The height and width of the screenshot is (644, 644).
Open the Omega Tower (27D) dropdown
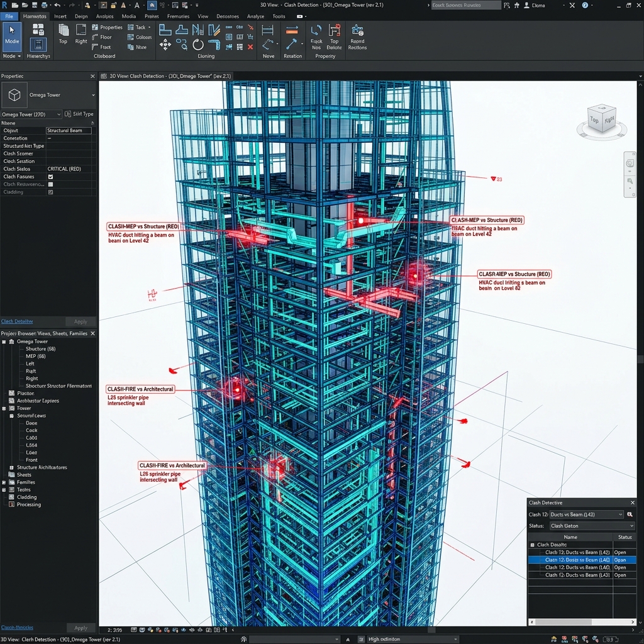[31, 114]
